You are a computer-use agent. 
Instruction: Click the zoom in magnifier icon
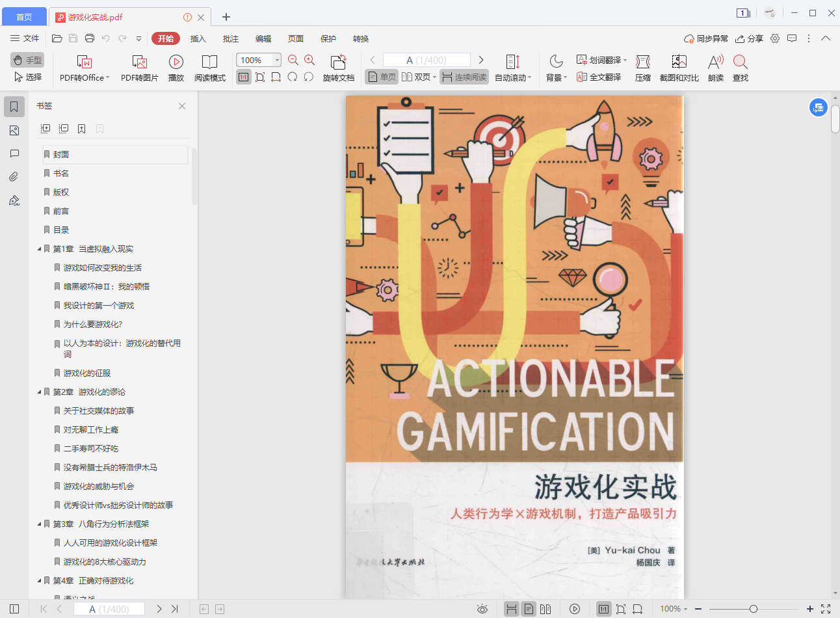[309, 60]
